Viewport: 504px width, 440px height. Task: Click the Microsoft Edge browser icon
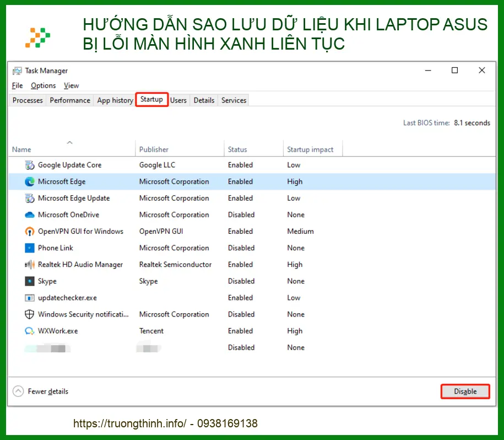tap(30, 182)
